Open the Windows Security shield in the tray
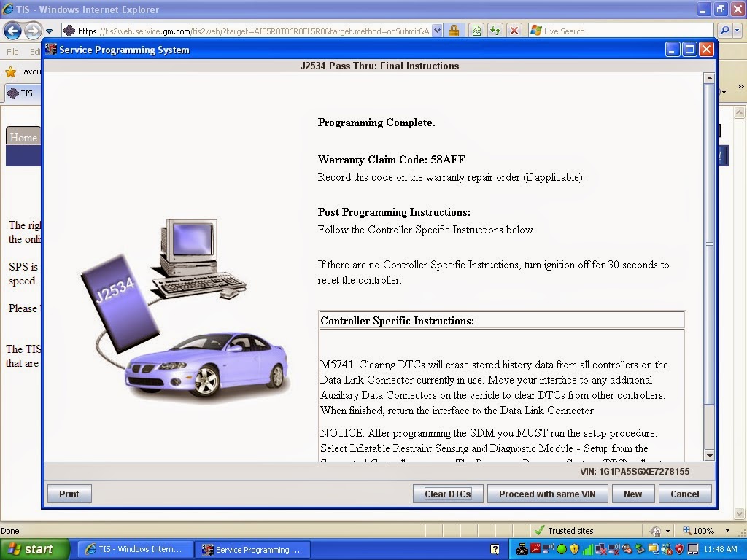This screenshot has height=560, width=747. coord(678,548)
